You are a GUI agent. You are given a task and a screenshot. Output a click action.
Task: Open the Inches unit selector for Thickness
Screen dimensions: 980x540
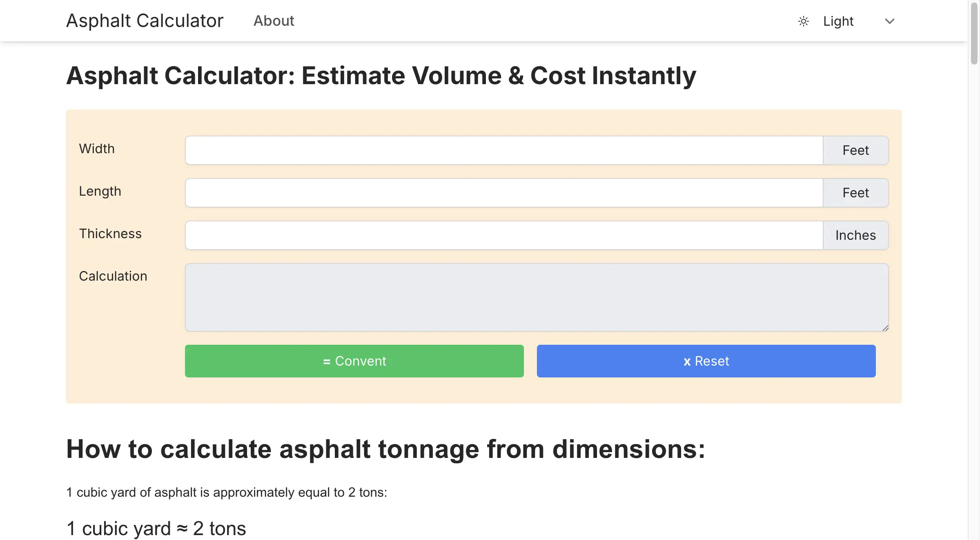(855, 235)
